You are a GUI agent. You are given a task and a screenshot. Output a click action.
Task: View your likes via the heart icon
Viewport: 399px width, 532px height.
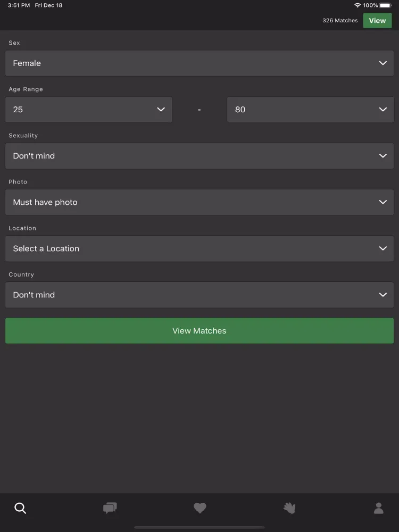point(199,508)
